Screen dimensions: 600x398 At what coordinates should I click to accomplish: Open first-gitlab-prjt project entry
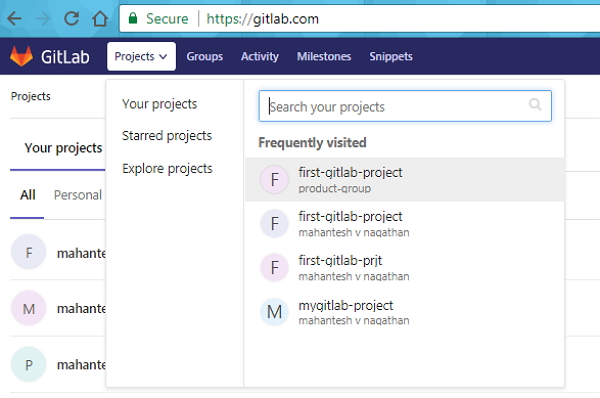(405, 268)
